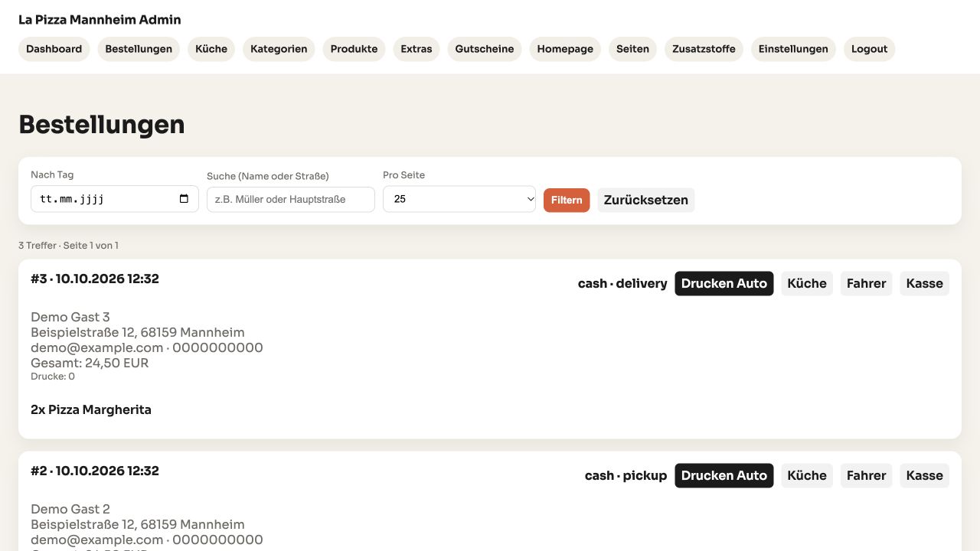The width and height of the screenshot is (980, 551).
Task: Expand the Pro Seite dropdown
Action: pyautogui.click(x=459, y=199)
